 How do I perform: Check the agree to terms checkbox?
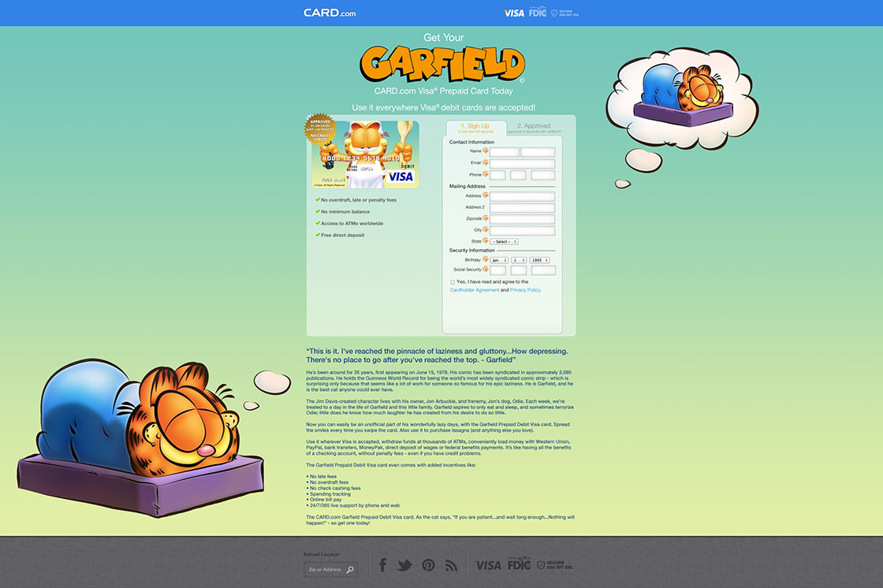tap(453, 282)
